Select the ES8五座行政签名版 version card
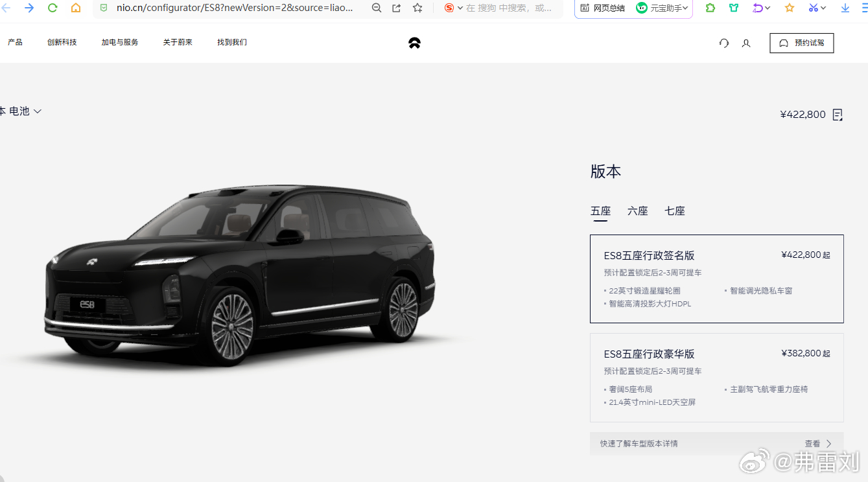868x482 pixels. 717,279
